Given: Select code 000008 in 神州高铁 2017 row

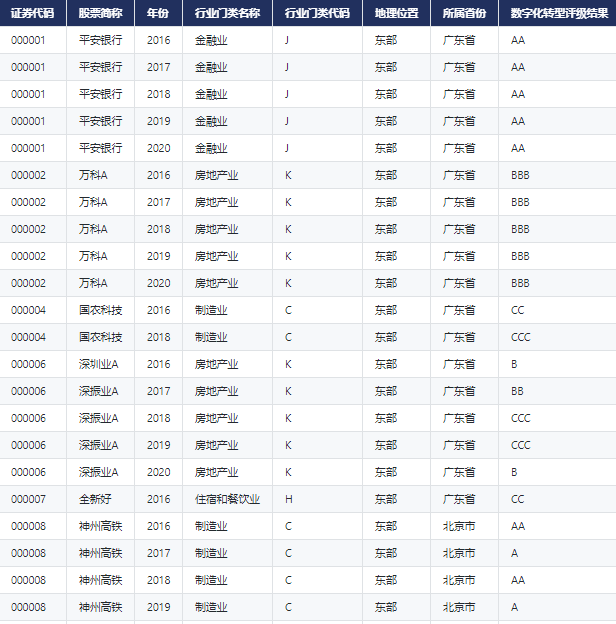Looking at the screenshot, I should point(28,553).
